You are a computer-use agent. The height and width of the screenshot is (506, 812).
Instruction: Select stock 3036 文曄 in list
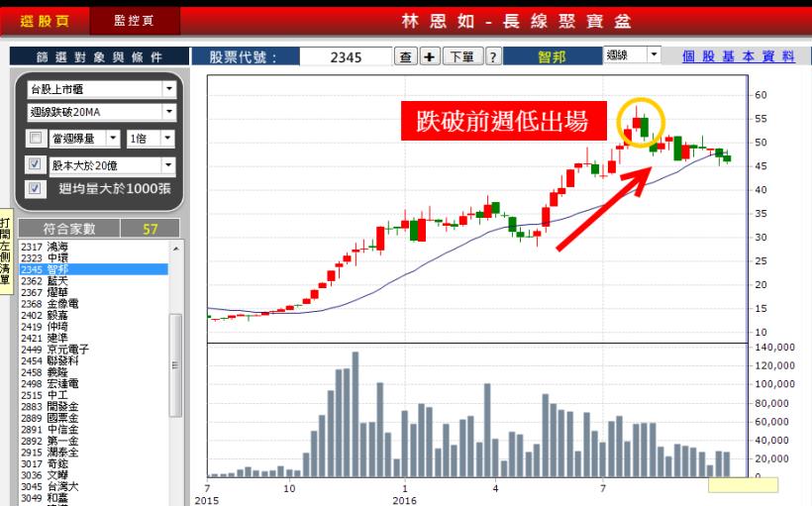coord(93,475)
